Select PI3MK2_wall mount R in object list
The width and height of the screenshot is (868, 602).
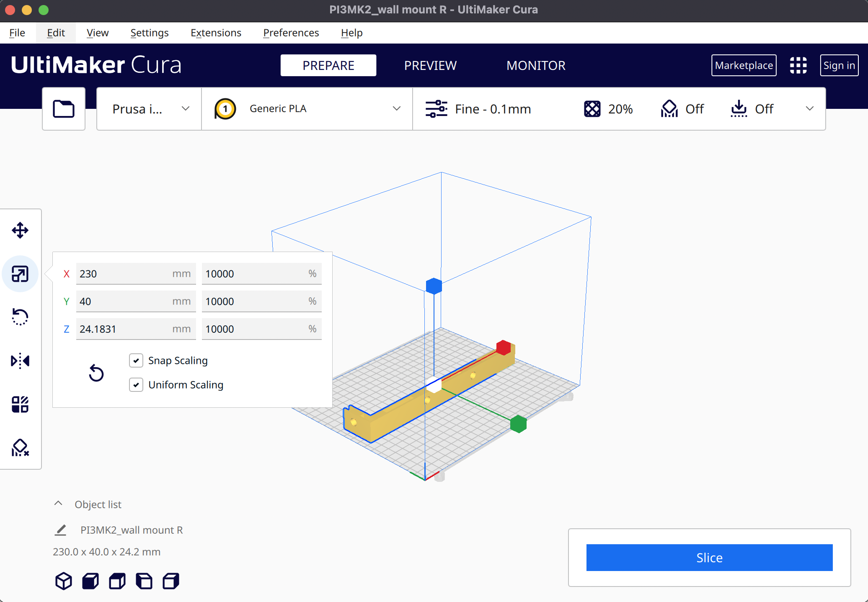(132, 530)
